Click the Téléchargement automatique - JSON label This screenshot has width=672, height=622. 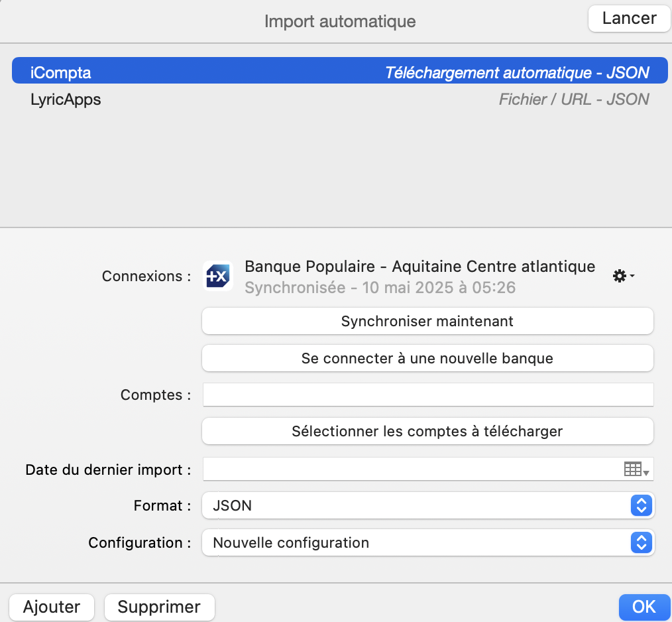coord(517,72)
